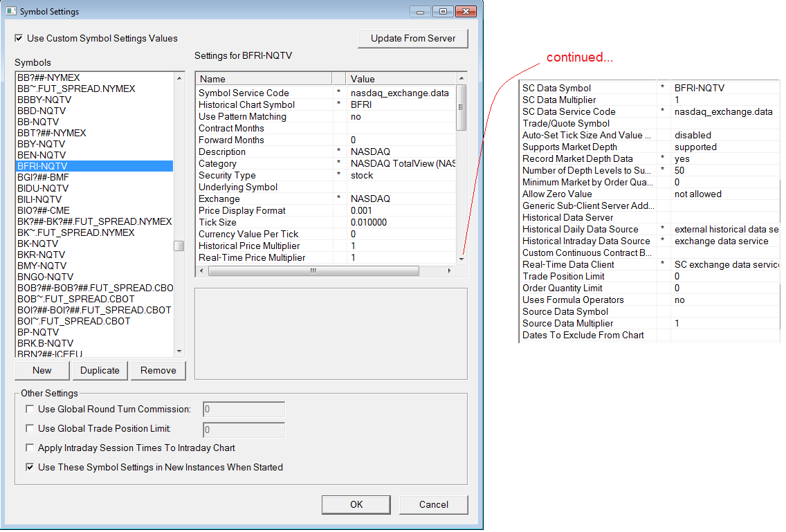786x532 pixels.
Task: Click the Supports Market Depth row in continued list
Action: 650,147
